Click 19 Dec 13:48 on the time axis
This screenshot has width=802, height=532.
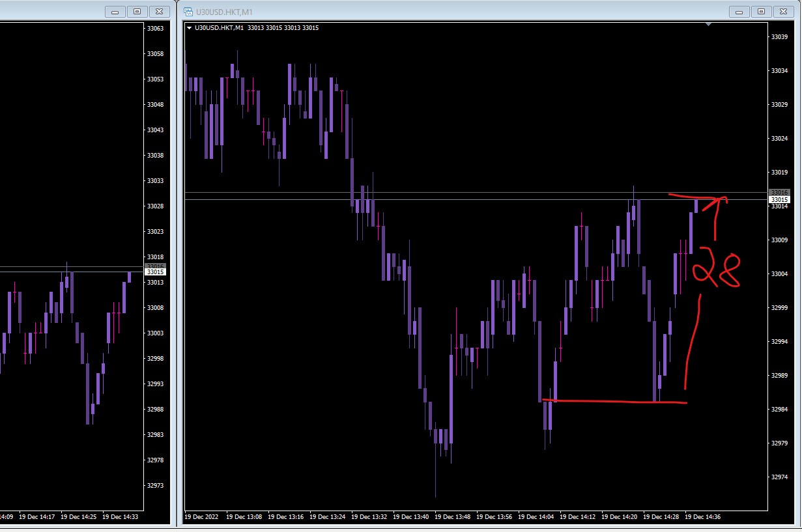point(452,516)
